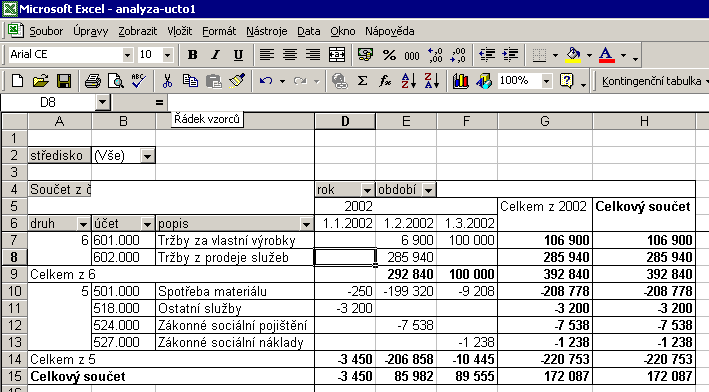
Task: Open the Kontingenční tabulka menu
Action: [x=654, y=81]
